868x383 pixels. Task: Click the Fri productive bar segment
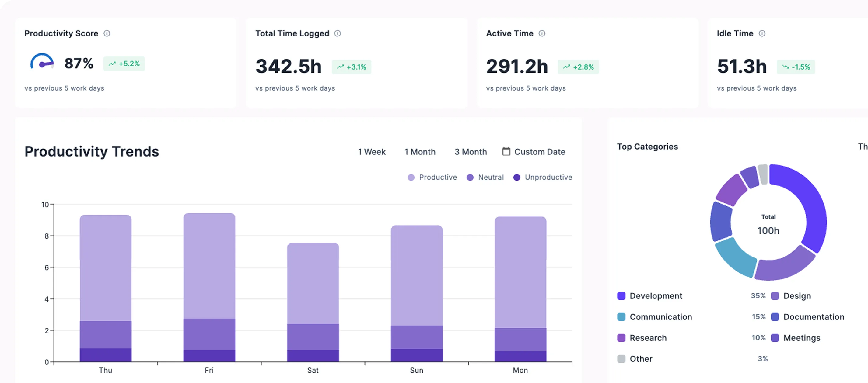click(209, 266)
